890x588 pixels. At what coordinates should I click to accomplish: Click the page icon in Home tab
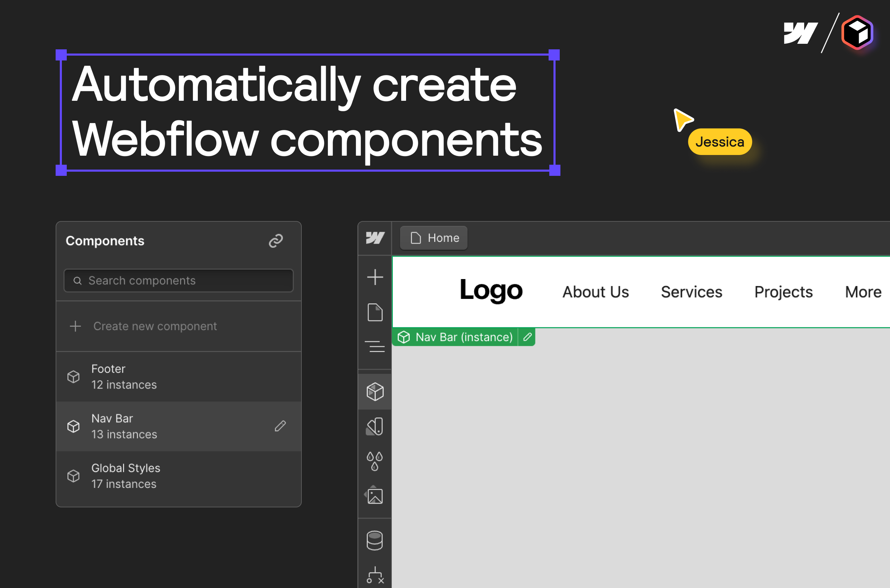(415, 238)
